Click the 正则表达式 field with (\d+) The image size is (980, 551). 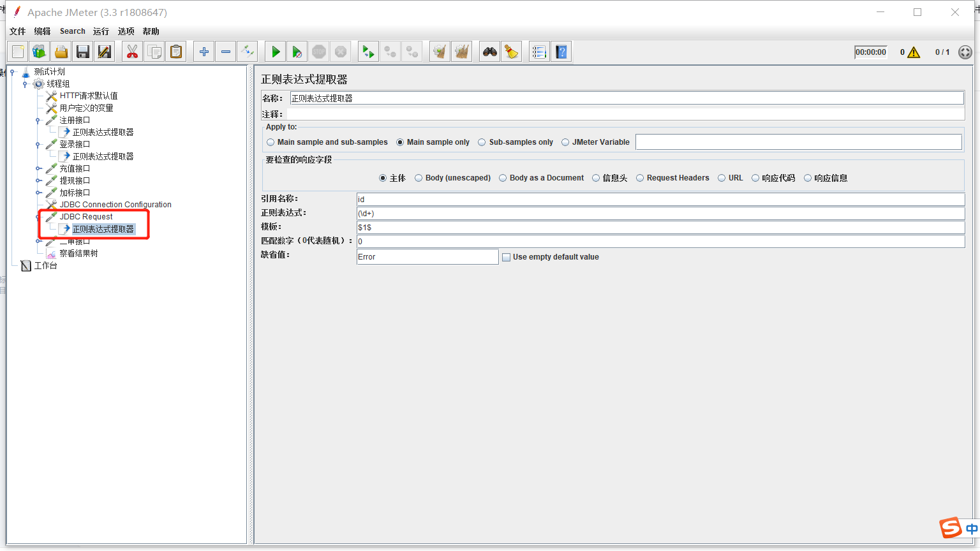tap(661, 214)
